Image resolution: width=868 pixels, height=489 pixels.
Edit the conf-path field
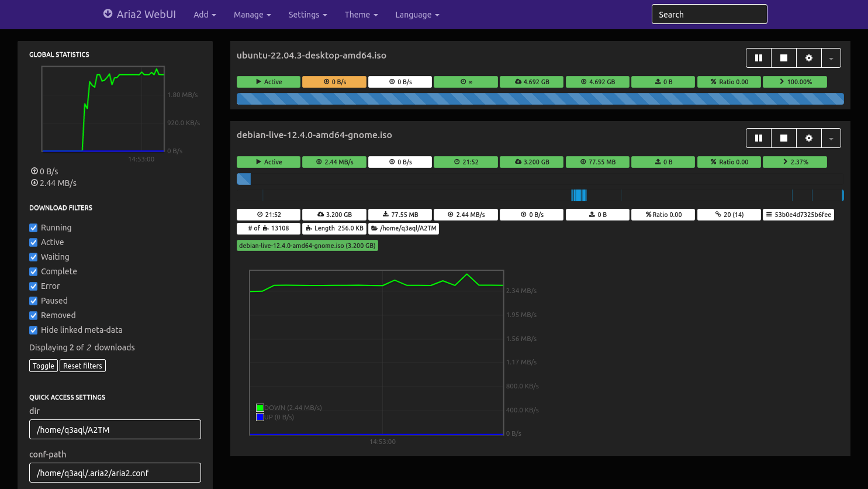(115, 473)
